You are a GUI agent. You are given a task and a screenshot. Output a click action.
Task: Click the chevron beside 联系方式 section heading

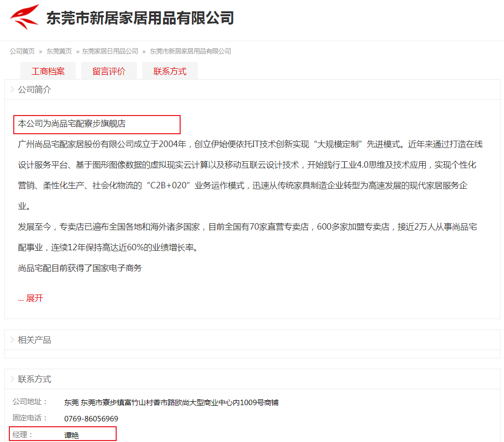tap(12, 379)
